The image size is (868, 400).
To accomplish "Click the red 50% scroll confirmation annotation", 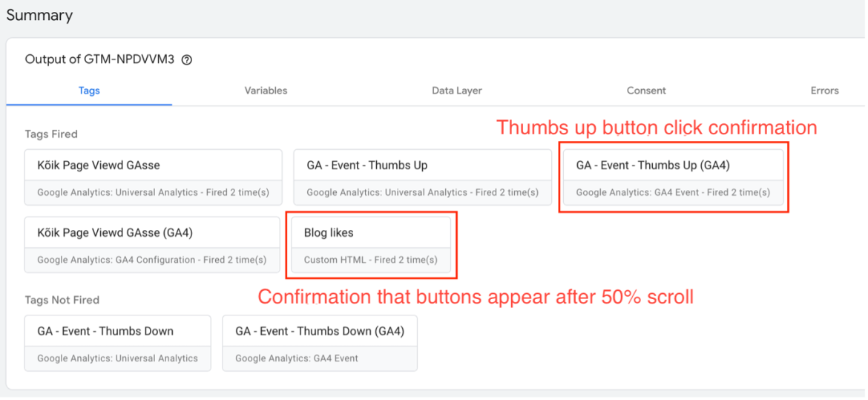I will point(476,297).
